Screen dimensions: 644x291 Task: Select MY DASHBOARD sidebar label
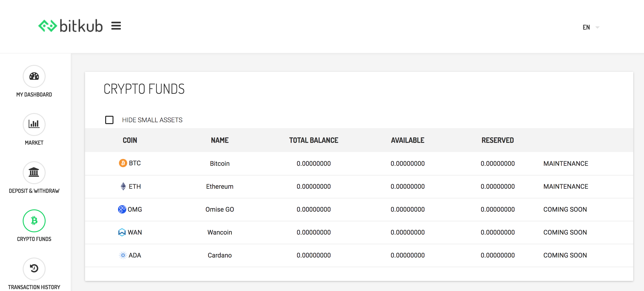pyautogui.click(x=34, y=94)
